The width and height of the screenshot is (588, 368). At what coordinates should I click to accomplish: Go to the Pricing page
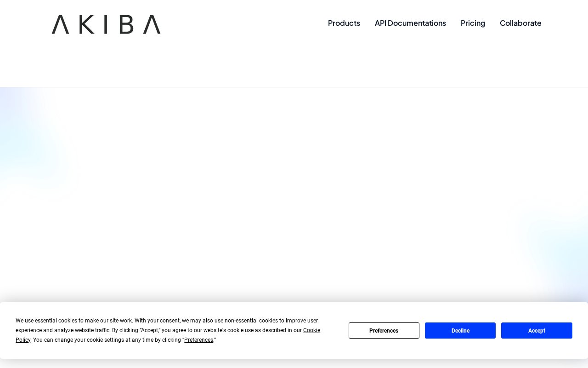point(473,23)
